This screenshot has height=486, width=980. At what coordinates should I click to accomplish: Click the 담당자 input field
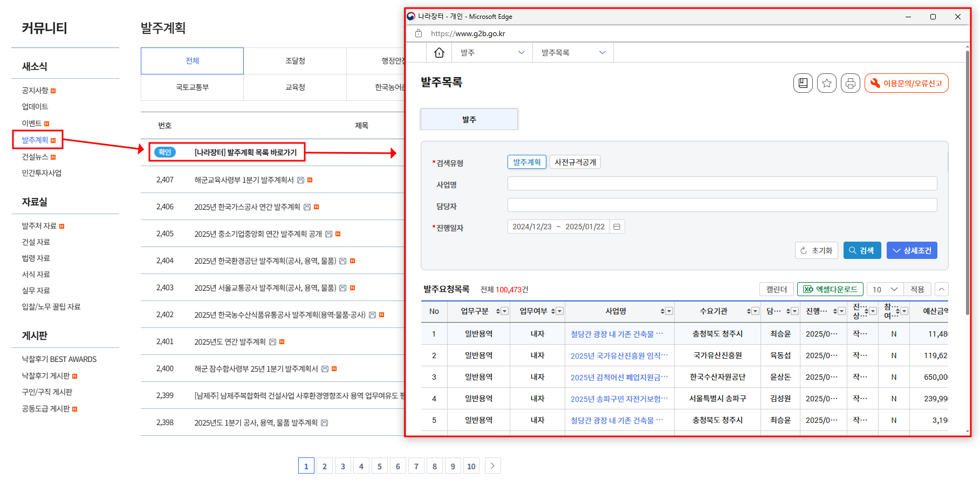pyautogui.click(x=722, y=205)
